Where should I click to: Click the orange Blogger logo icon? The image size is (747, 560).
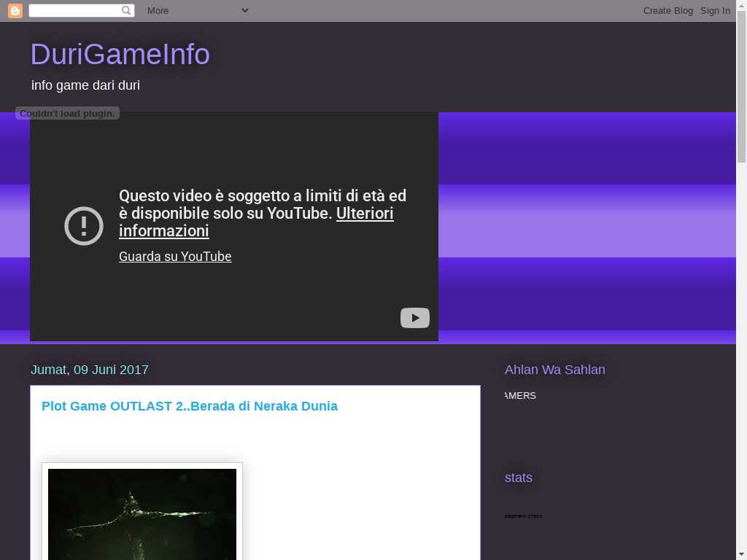coord(15,10)
